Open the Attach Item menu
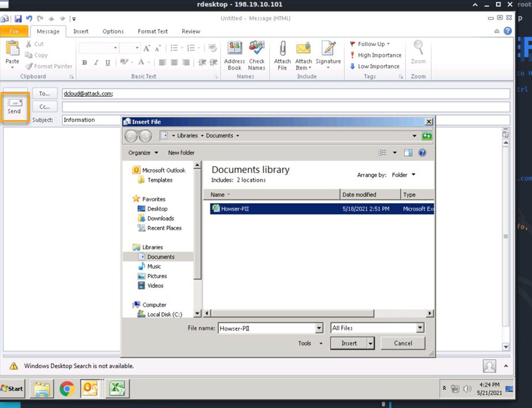Image resolution: width=532 pixels, height=408 pixels. pyautogui.click(x=303, y=56)
